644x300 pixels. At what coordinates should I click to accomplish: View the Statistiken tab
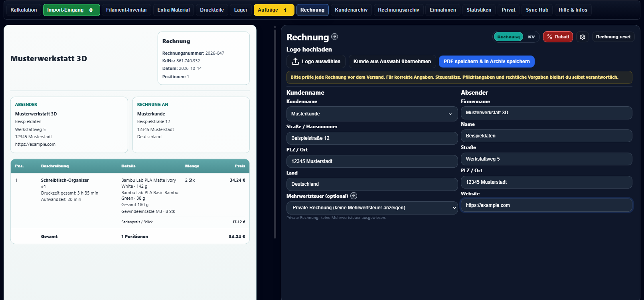[479, 10]
